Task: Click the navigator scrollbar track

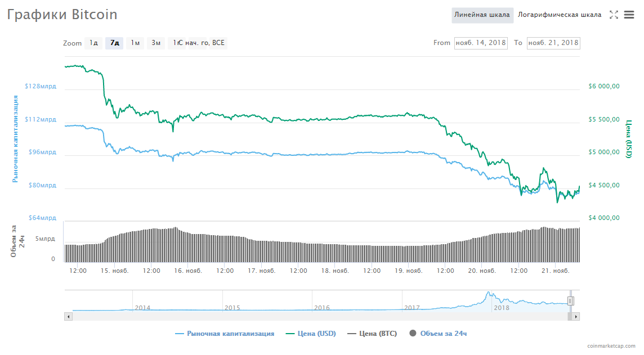Action: point(320,316)
